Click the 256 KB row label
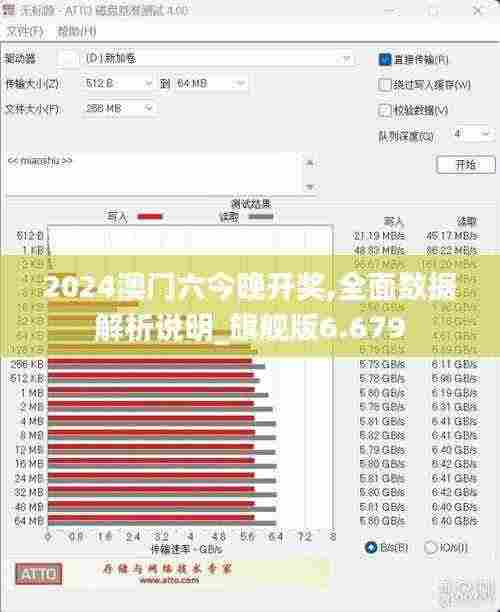The image size is (500, 612). tap(27, 364)
